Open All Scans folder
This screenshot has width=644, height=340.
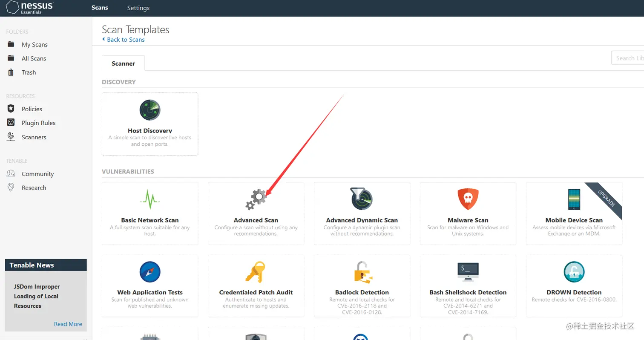(x=34, y=58)
